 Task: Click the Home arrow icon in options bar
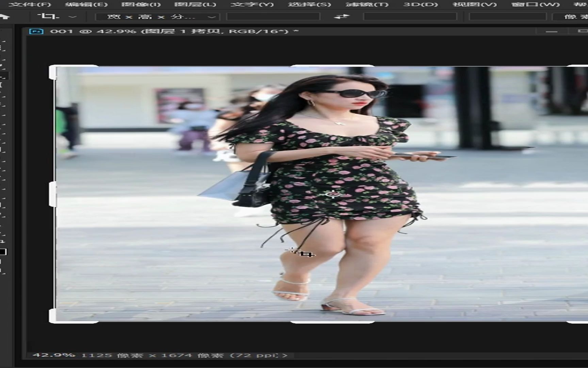(x=5, y=16)
